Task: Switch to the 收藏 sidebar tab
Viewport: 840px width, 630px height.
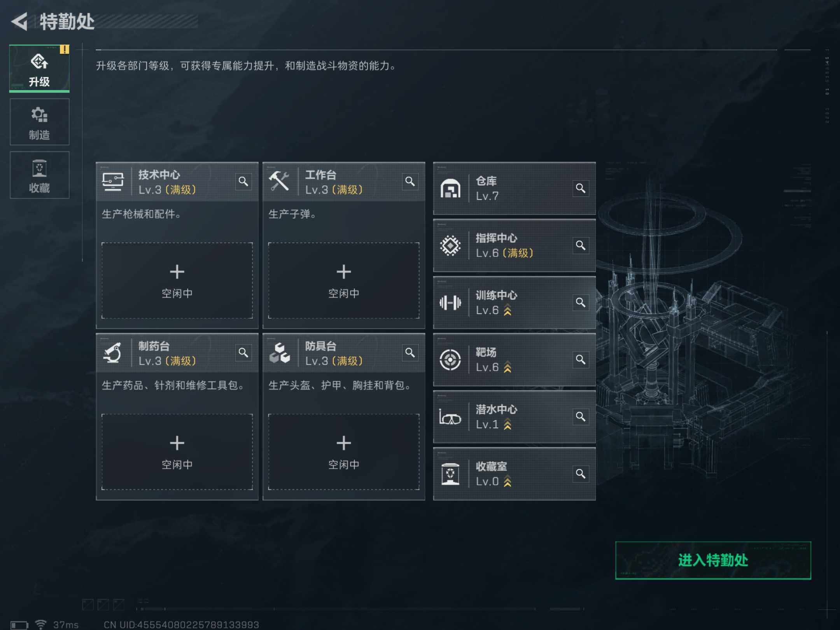Action: coord(40,175)
